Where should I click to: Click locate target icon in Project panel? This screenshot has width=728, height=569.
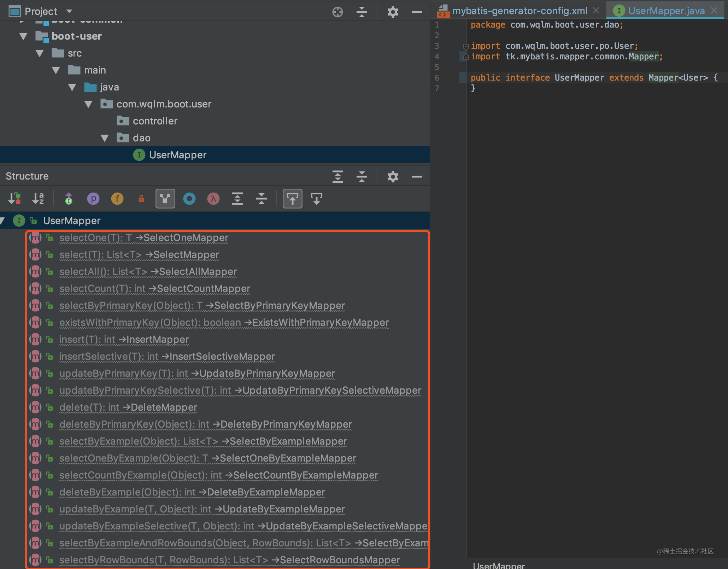tap(337, 12)
